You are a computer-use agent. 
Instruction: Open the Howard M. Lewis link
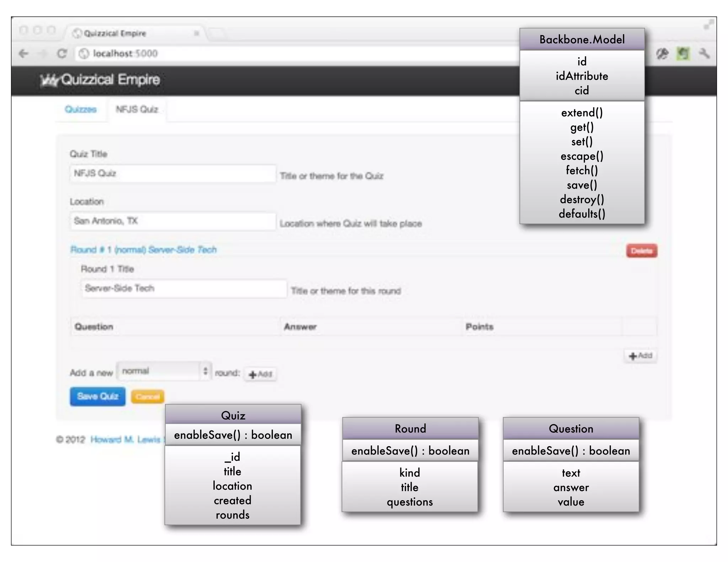click(125, 440)
